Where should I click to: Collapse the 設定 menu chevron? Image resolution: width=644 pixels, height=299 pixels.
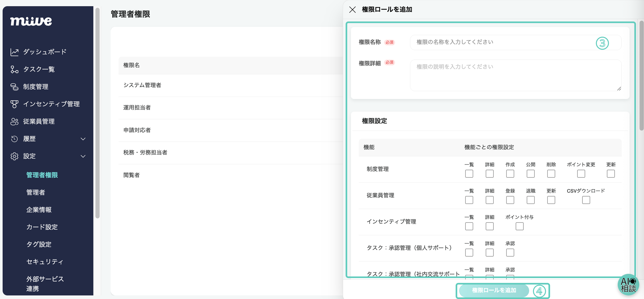click(83, 156)
